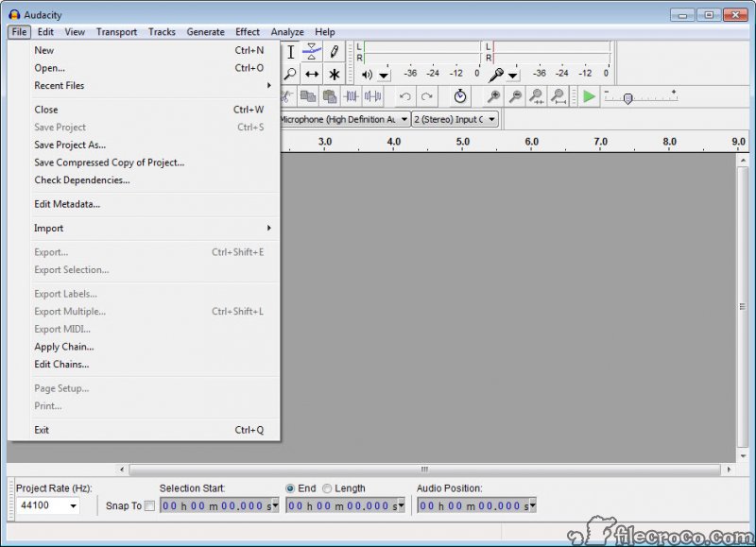The height and width of the screenshot is (547, 756).
Task: Open the output meter dropdown arrow
Action: point(384,76)
